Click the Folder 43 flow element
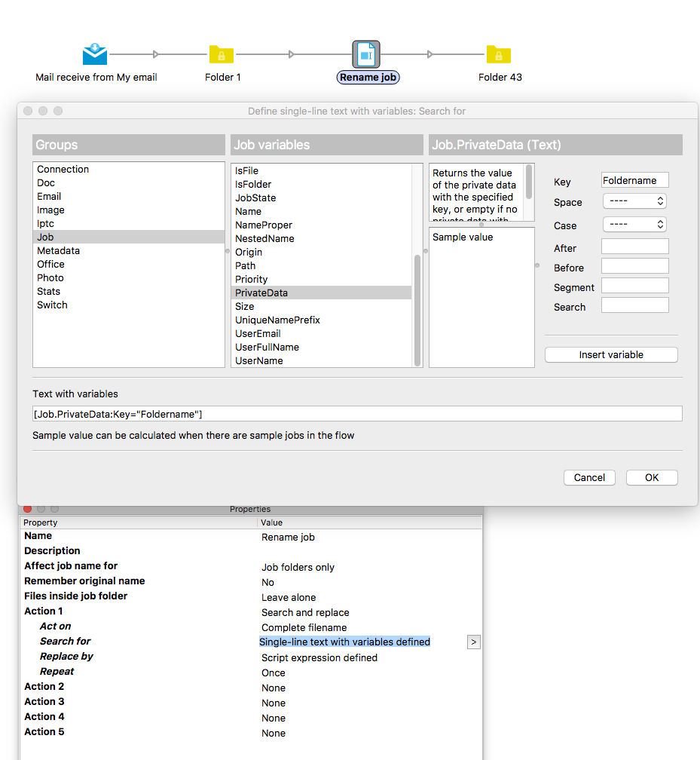This screenshot has width=700, height=760. click(x=499, y=54)
